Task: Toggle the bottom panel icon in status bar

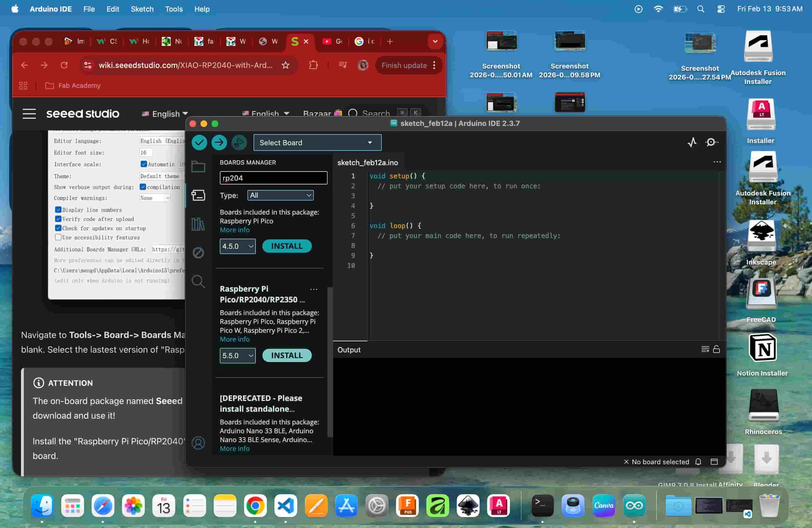Action: [714, 461]
